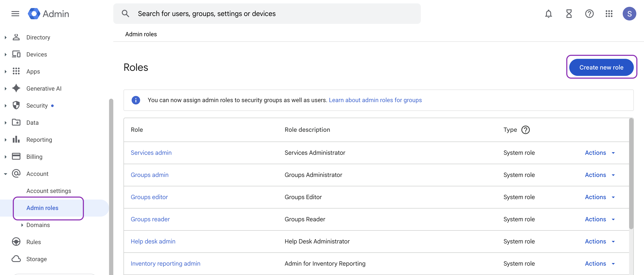Open the main hamburger menu
The width and height of the screenshot is (644, 275).
click(15, 13)
